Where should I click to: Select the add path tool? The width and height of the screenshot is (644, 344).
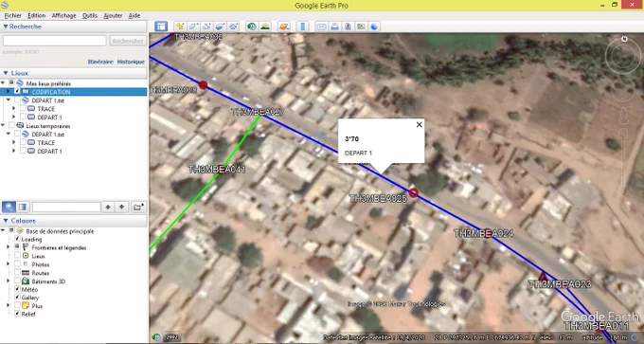(206, 27)
